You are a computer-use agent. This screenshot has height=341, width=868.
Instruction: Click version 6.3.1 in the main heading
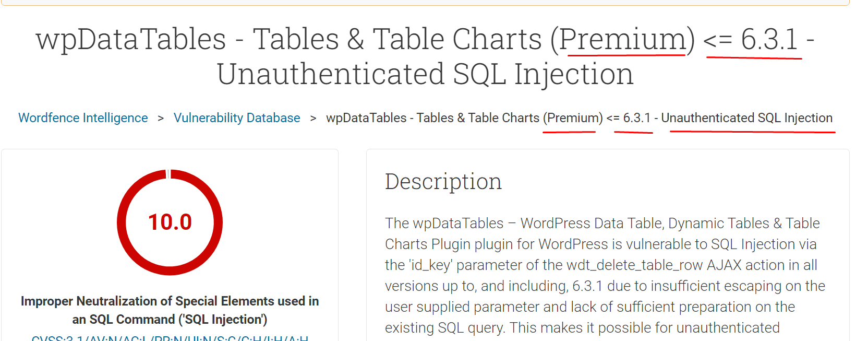click(x=769, y=39)
